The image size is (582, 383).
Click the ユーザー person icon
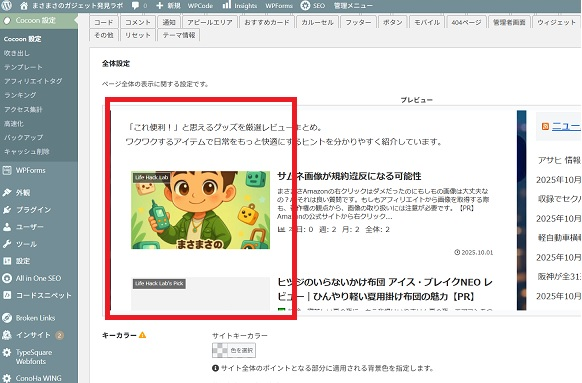pos(7,227)
